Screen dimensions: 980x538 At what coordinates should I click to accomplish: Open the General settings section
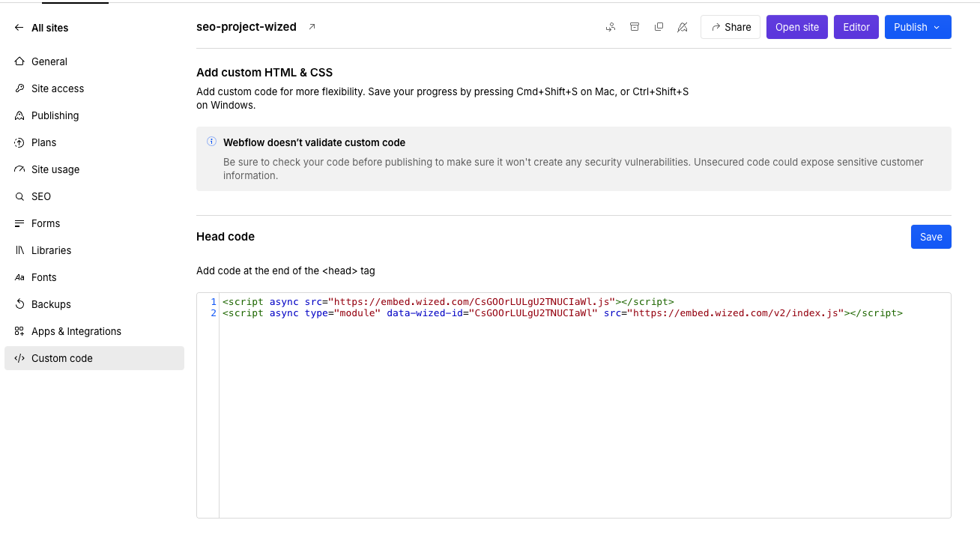[94, 61]
